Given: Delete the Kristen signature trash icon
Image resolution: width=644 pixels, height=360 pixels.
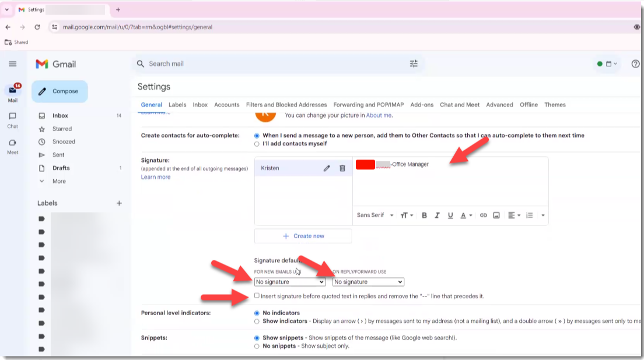Looking at the screenshot, I should click(342, 168).
